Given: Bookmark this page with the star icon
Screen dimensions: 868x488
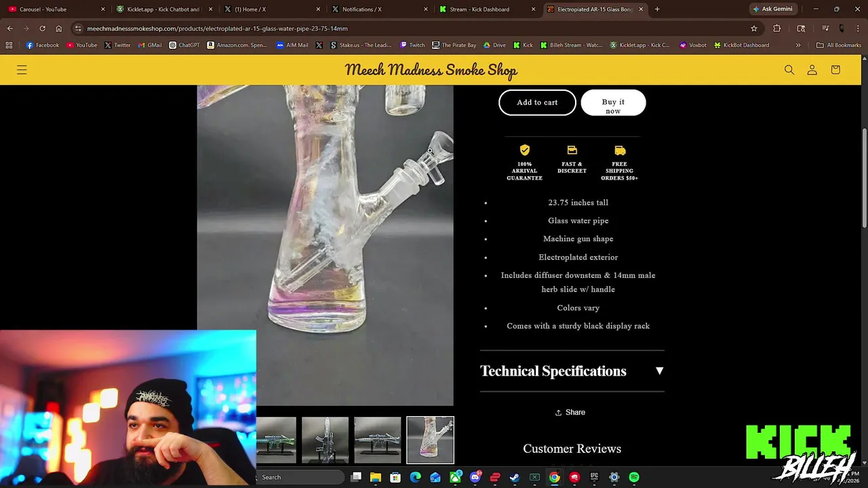Looking at the screenshot, I should [754, 28].
